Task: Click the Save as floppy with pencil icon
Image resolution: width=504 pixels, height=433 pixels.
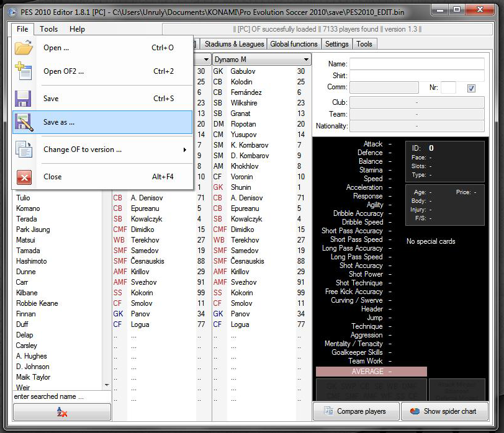Action: (x=24, y=122)
